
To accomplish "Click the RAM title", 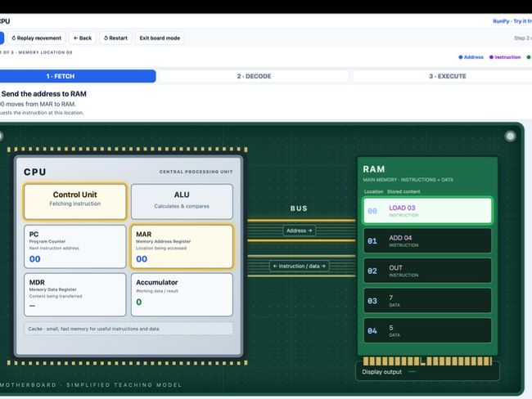I will (374, 169).
